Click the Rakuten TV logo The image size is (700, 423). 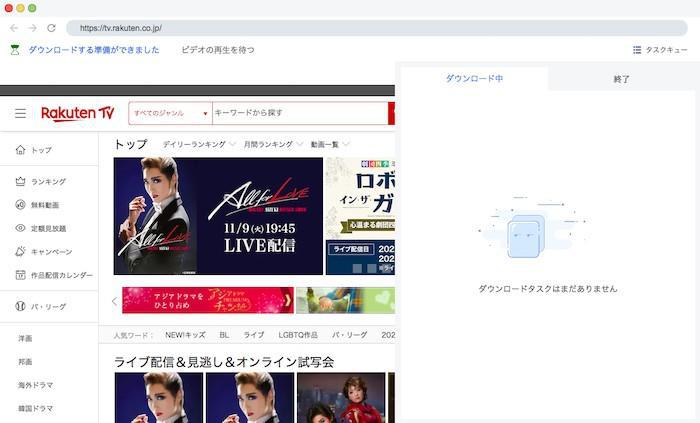click(78, 113)
